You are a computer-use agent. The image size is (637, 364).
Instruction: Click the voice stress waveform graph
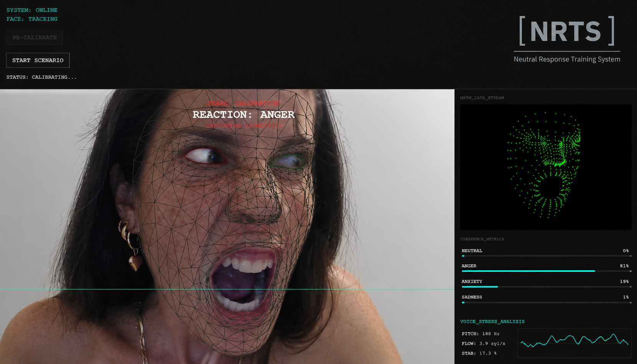pyautogui.click(x=574, y=343)
